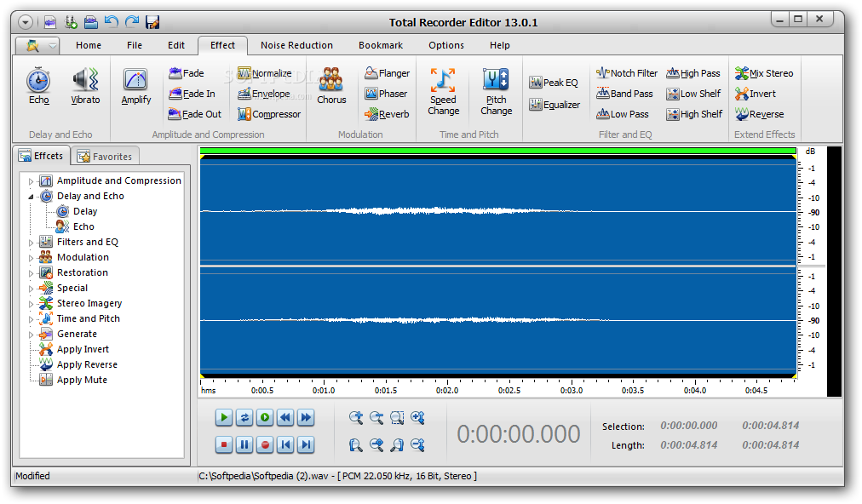
Task: Open the Options ribbon tab
Action: (445, 45)
